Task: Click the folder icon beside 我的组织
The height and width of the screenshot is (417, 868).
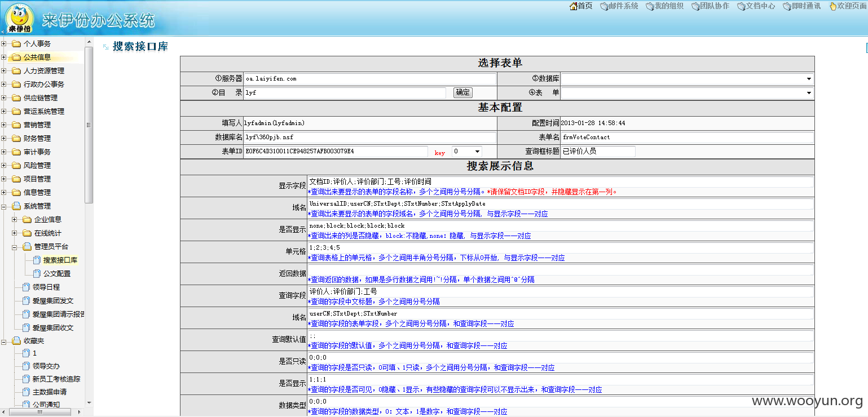Action: click(x=650, y=6)
